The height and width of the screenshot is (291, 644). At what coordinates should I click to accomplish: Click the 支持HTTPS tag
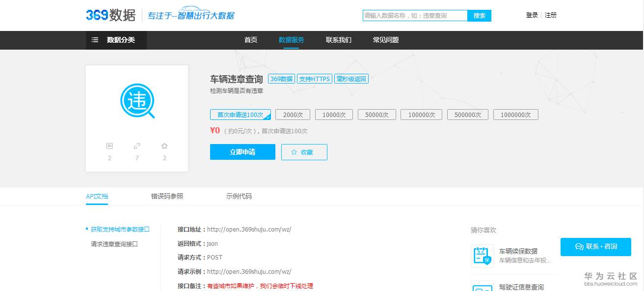pyautogui.click(x=315, y=79)
